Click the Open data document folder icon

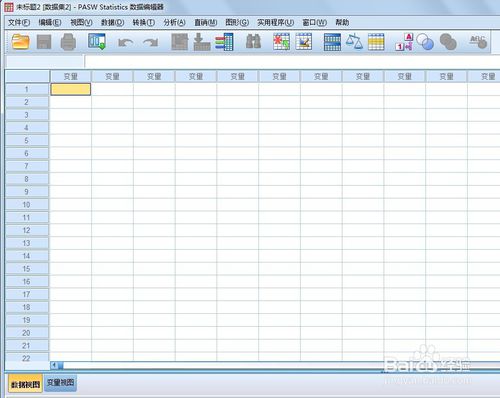(20, 42)
